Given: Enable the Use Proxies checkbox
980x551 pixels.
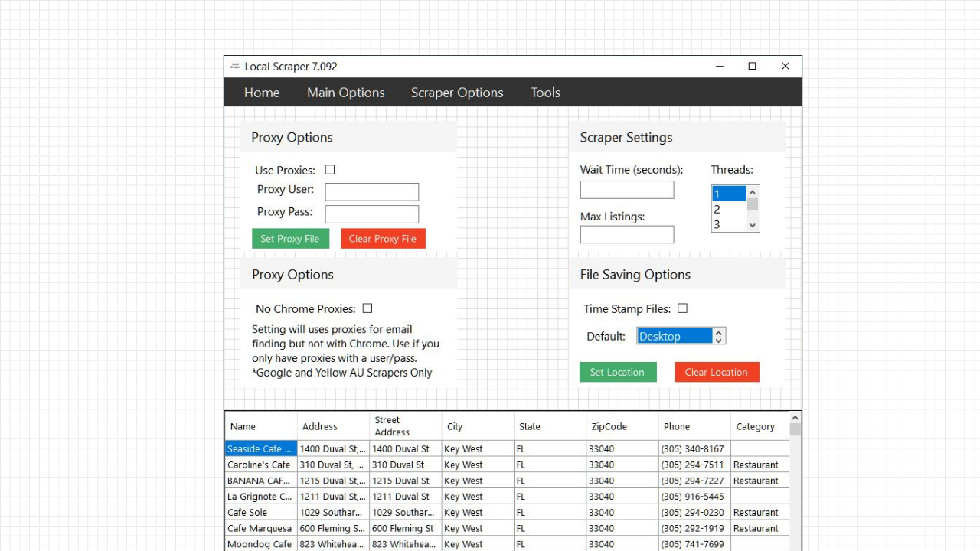Looking at the screenshot, I should (329, 169).
